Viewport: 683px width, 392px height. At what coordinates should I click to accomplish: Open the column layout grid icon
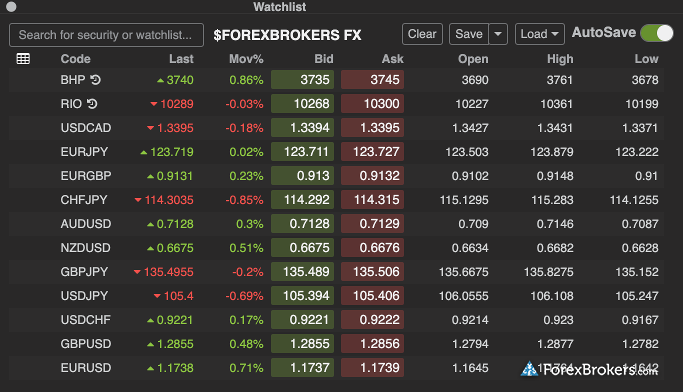point(23,58)
